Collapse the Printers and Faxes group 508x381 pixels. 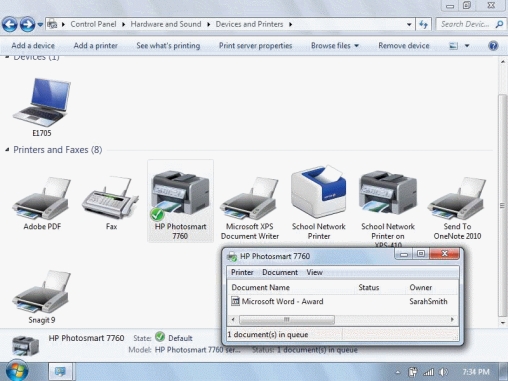click(x=7, y=150)
